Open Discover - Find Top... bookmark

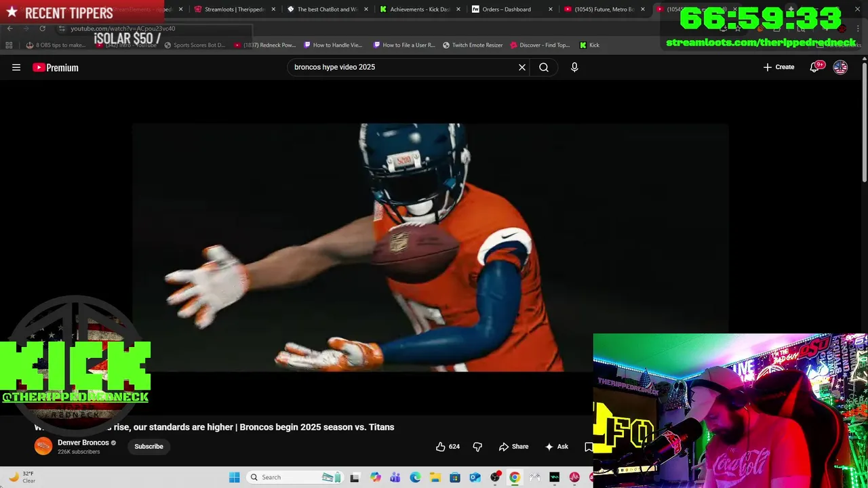click(540, 45)
